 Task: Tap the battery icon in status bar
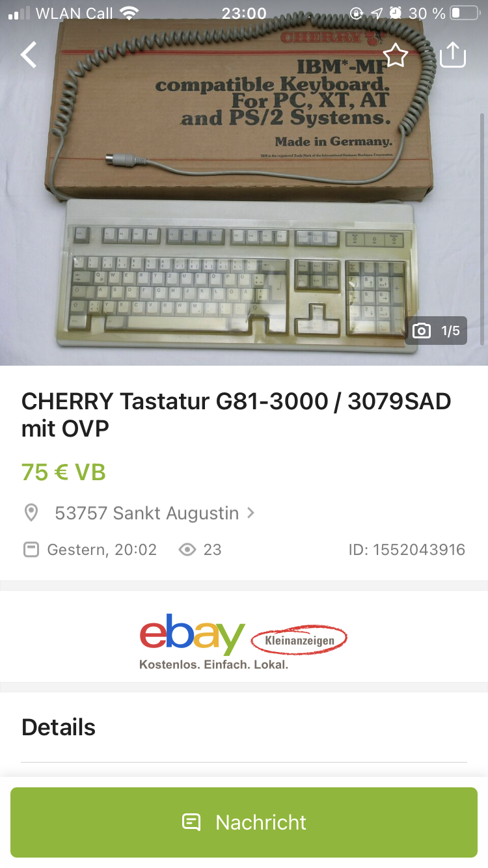click(465, 13)
